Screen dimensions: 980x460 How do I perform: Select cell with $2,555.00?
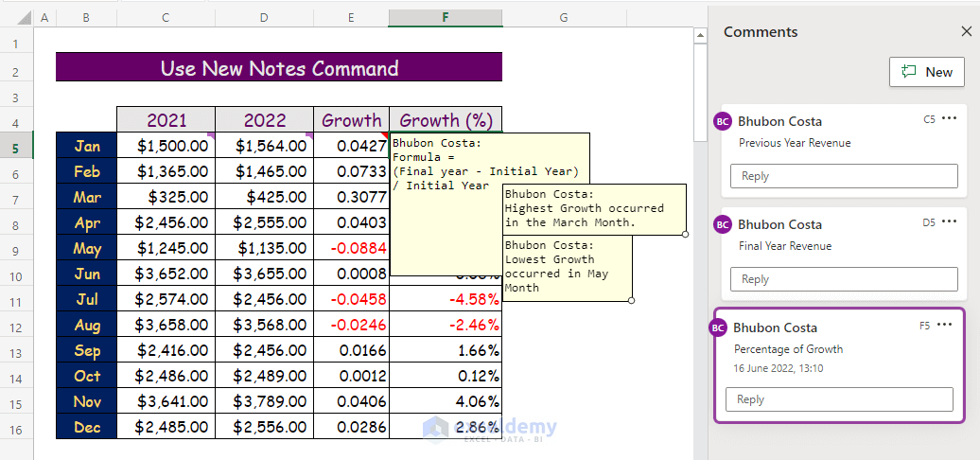click(x=264, y=222)
